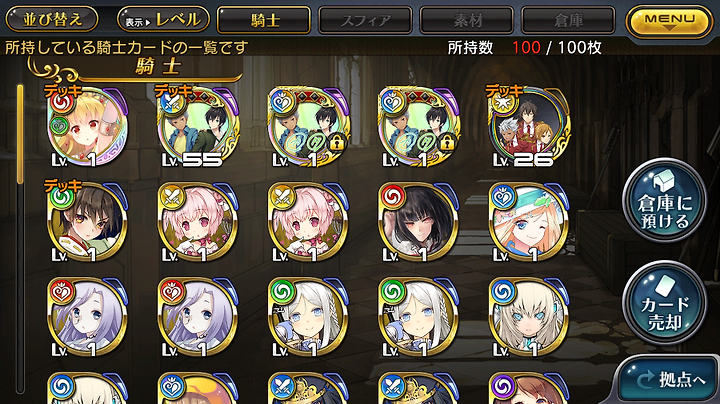This screenshot has width=720, height=404.
Task: Select the winking green-hat blue-heart knight card
Action: 529,223
